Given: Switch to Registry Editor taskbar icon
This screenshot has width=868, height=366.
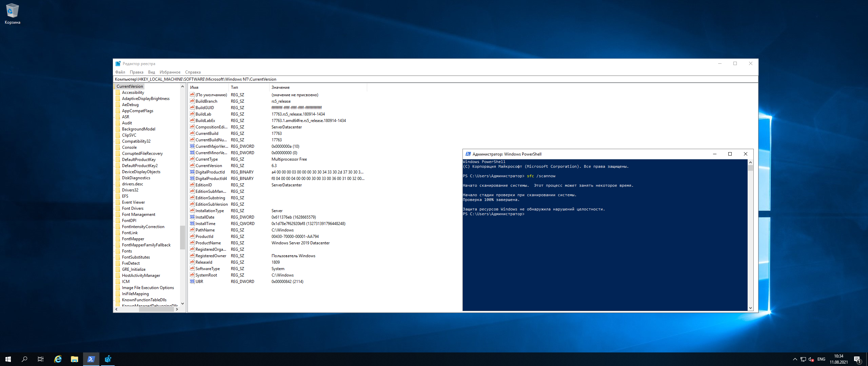Looking at the screenshot, I should click(108, 359).
